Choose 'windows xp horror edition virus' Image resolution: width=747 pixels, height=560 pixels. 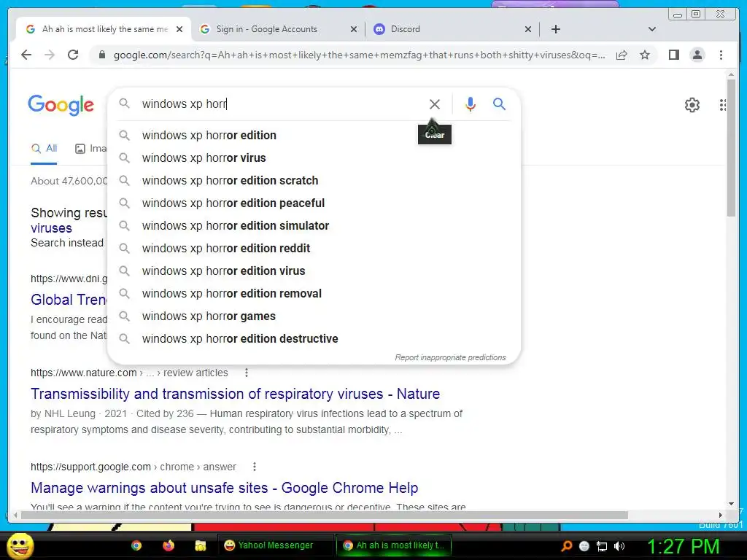click(x=314, y=271)
